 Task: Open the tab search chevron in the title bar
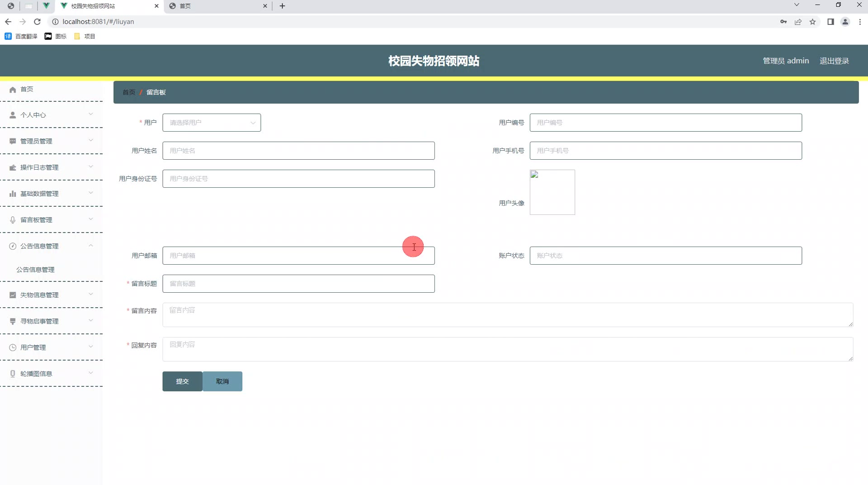point(797,5)
